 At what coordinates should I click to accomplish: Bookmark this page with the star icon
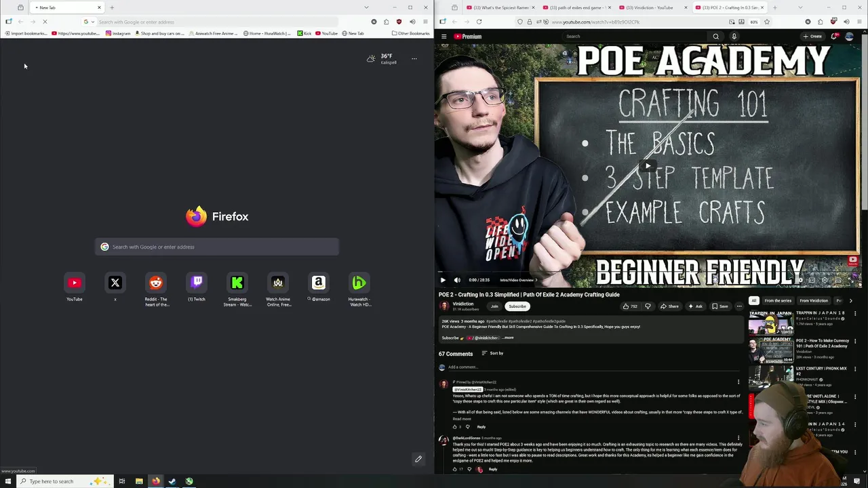767,22
